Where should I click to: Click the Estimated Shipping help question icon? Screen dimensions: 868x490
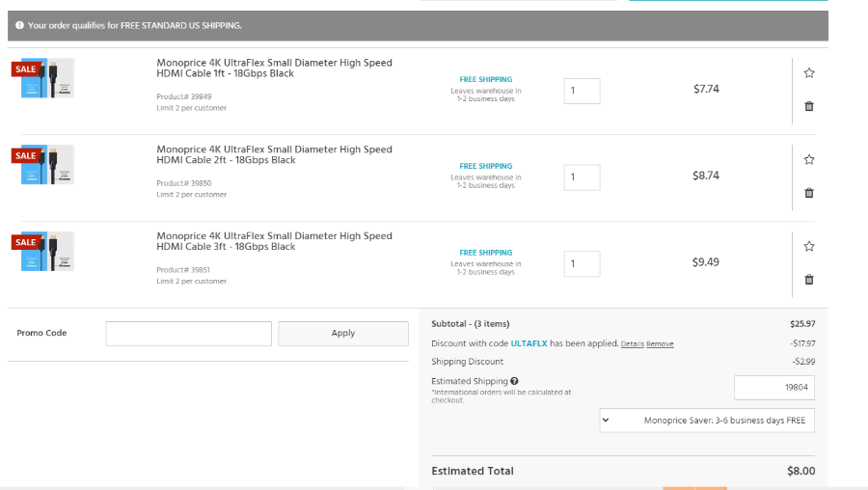pyautogui.click(x=514, y=381)
